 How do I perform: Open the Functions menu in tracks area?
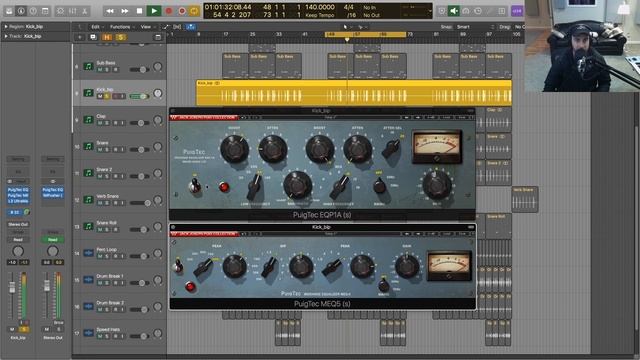121,27
